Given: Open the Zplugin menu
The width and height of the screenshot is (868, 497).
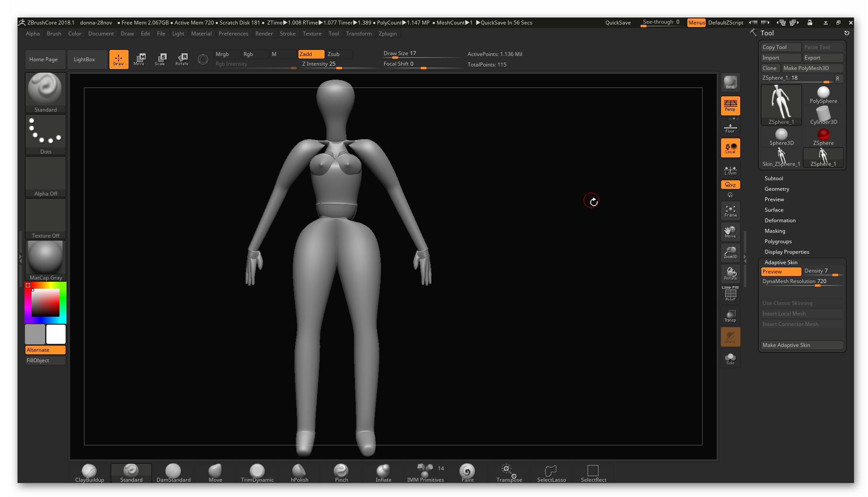Looking at the screenshot, I should click(388, 34).
